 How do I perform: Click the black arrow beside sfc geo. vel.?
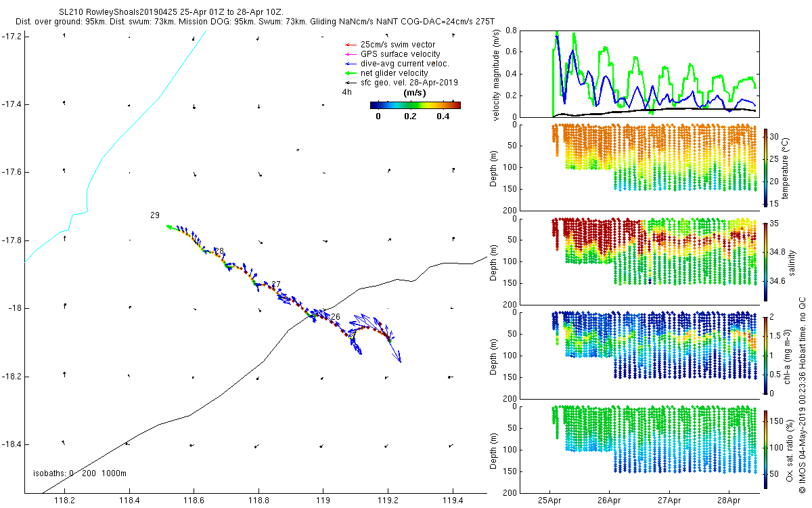click(x=350, y=83)
